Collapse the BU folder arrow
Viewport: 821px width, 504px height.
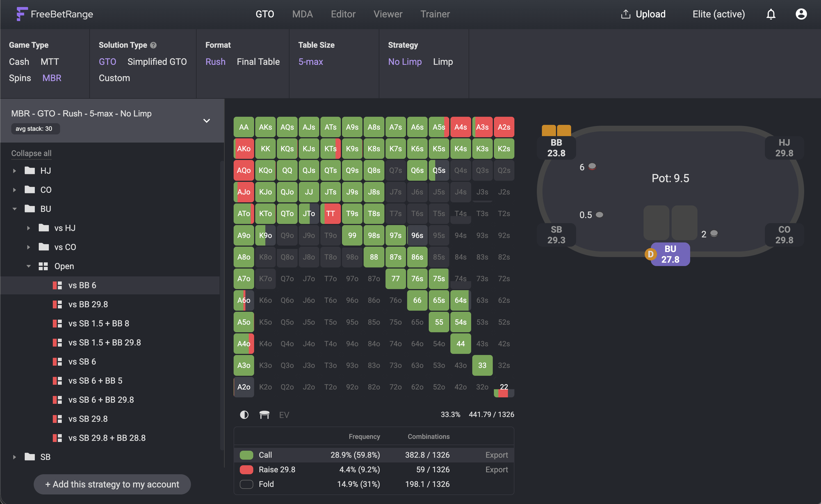pyautogui.click(x=14, y=209)
